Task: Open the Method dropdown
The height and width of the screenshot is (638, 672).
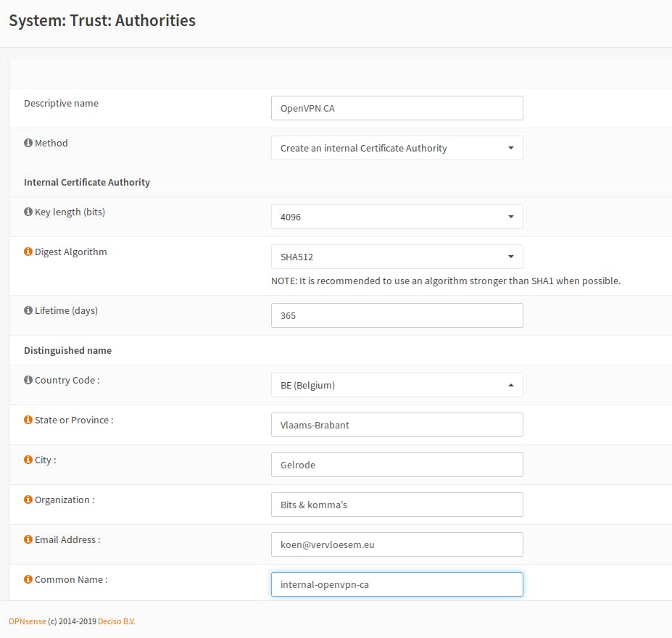Action: [x=397, y=148]
